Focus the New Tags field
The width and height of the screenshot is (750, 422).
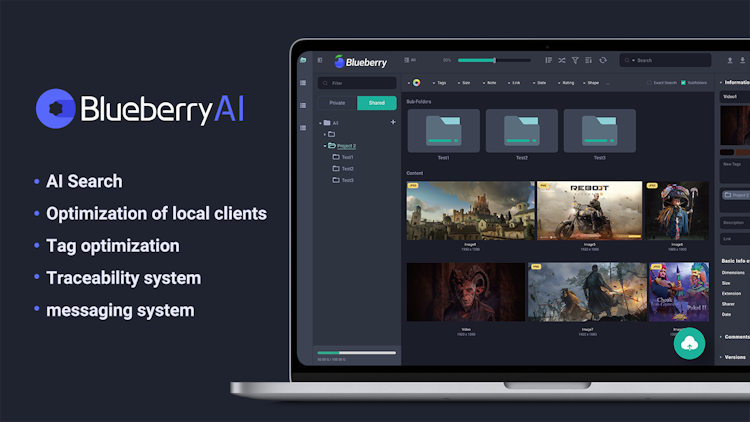click(x=735, y=171)
